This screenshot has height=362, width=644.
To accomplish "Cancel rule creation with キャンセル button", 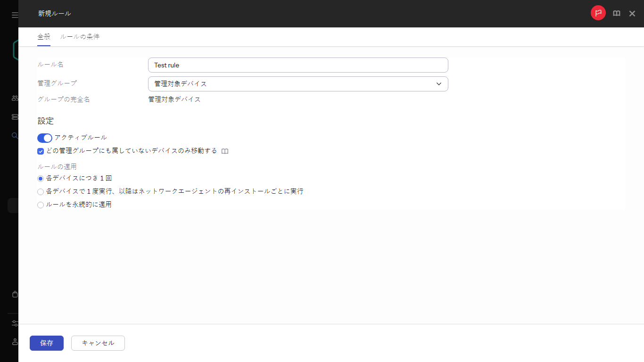I will coord(98,343).
